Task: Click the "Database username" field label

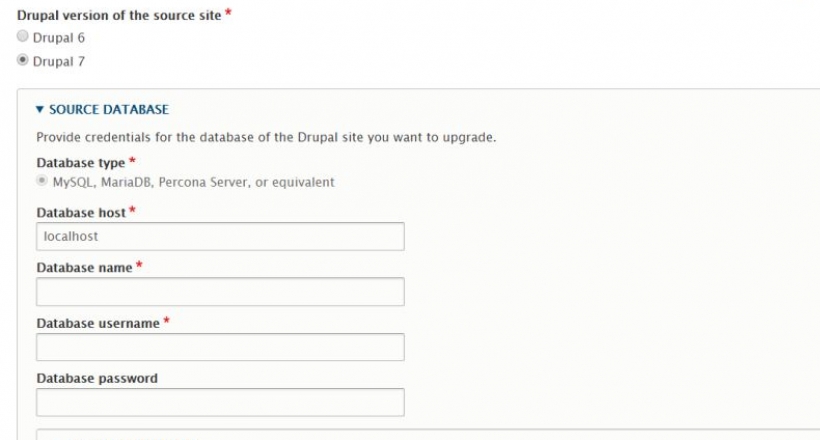Action: (x=98, y=323)
